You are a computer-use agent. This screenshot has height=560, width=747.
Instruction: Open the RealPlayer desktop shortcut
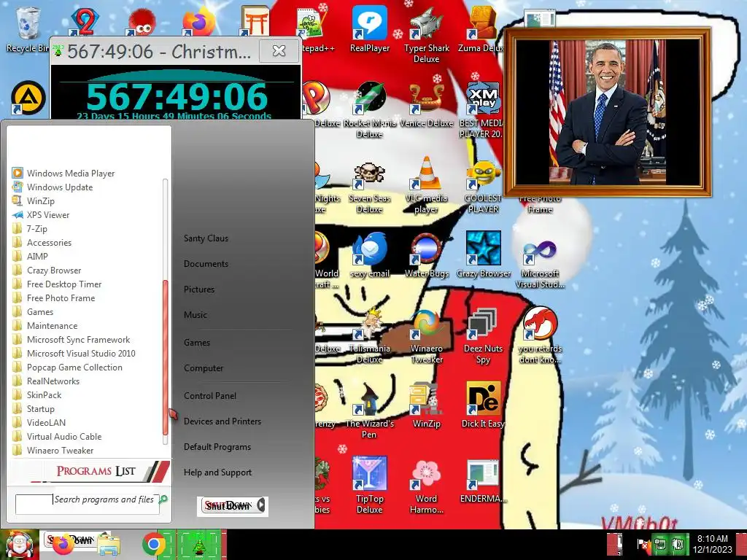click(370, 29)
